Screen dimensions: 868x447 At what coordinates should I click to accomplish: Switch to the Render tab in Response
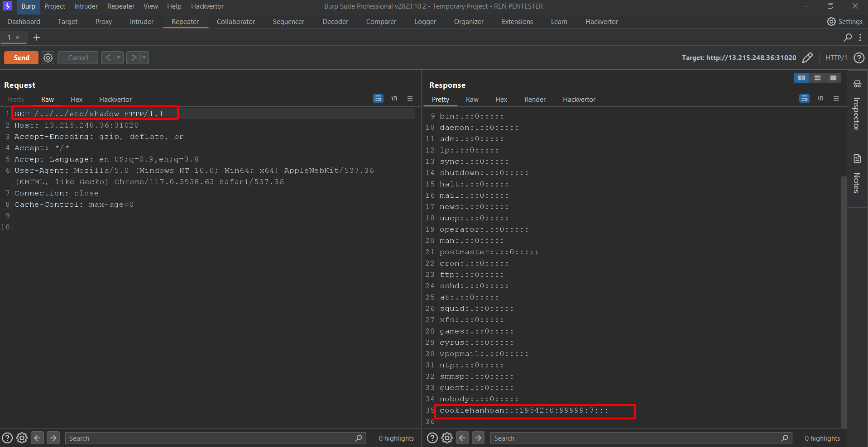[535, 99]
